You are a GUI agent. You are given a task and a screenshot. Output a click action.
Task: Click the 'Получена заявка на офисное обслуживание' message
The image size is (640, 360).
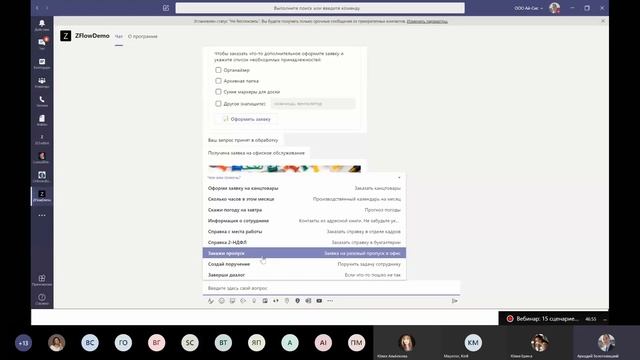click(256, 153)
